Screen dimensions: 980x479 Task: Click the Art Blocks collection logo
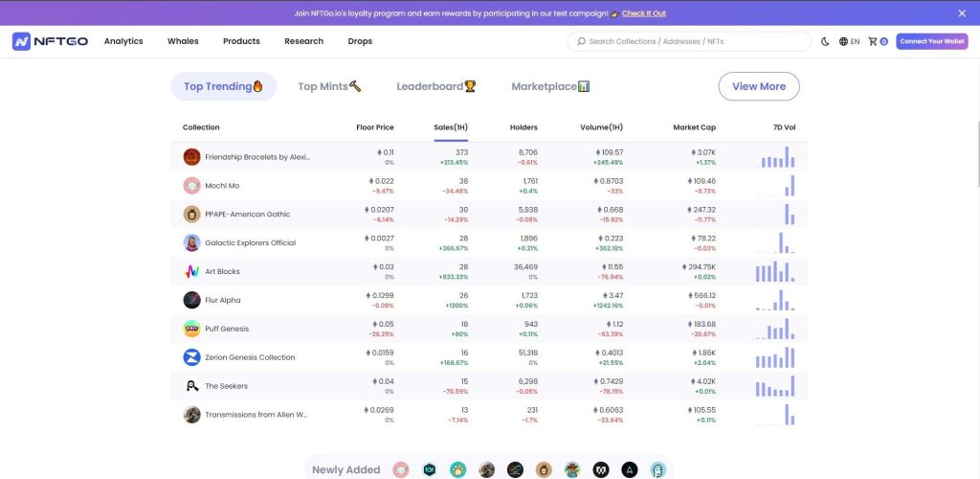191,271
